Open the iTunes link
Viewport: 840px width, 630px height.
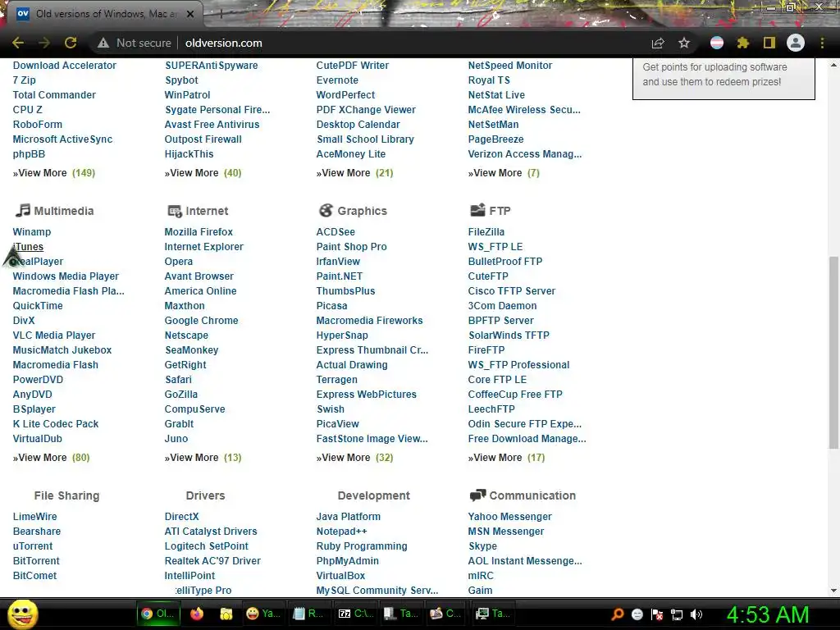point(28,246)
